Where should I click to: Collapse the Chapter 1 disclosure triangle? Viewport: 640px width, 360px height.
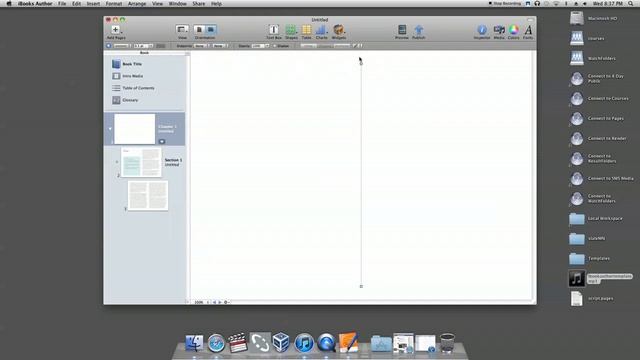pos(110,129)
